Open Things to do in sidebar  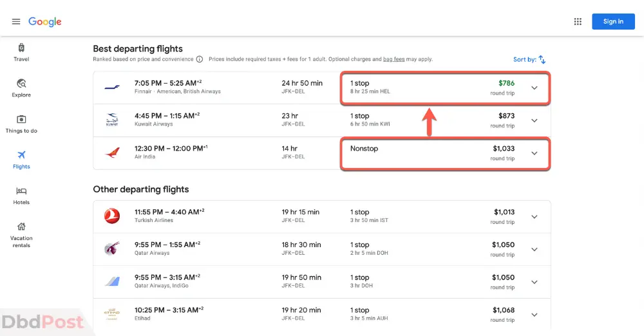tap(21, 124)
